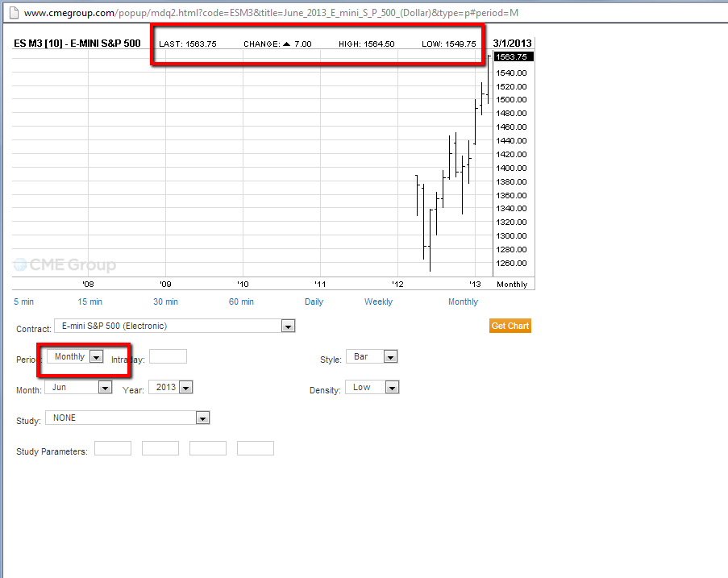Image resolution: width=728 pixels, height=578 pixels.
Task: Click the chart title ES M3 E-MINI S&P 500
Action: (77, 44)
